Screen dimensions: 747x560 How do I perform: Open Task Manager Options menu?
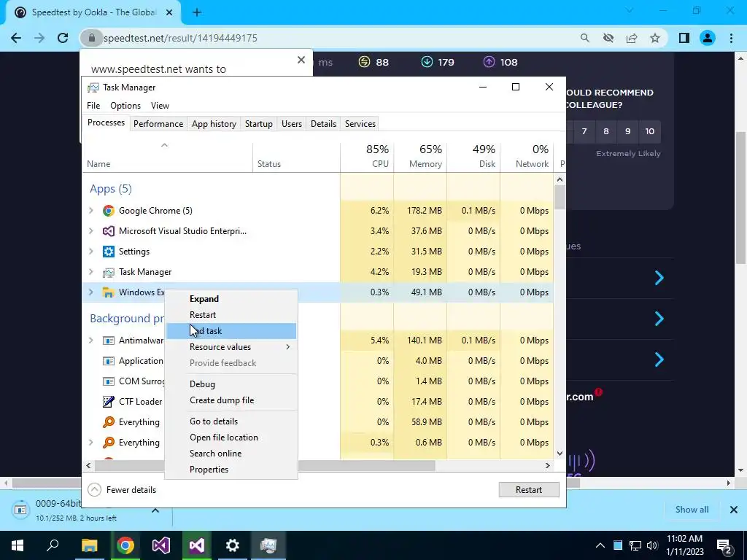(125, 106)
